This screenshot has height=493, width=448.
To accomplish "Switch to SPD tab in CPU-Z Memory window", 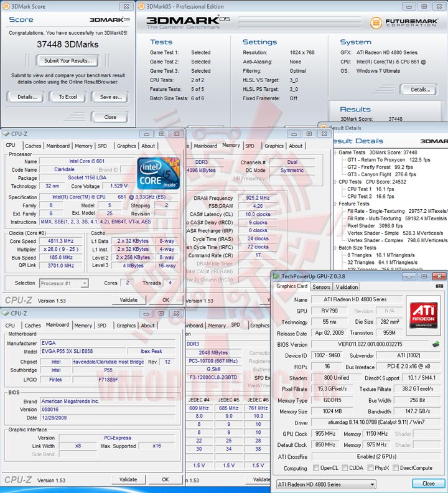I will click(250, 146).
